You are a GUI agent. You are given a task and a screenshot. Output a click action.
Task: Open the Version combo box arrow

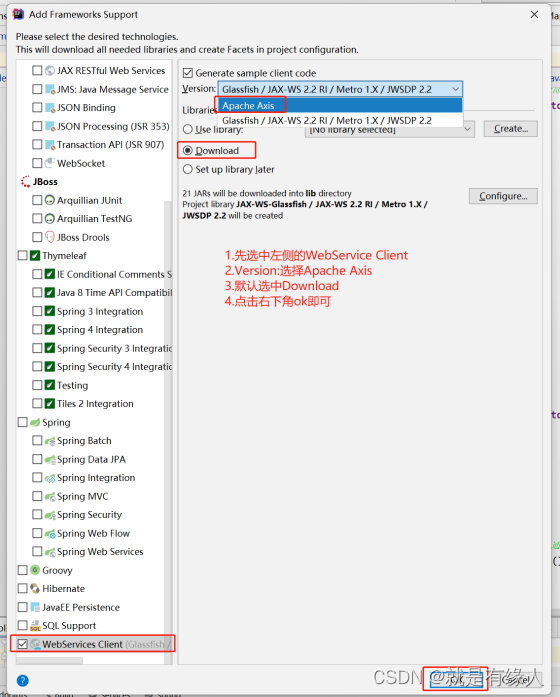tap(456, 89)
